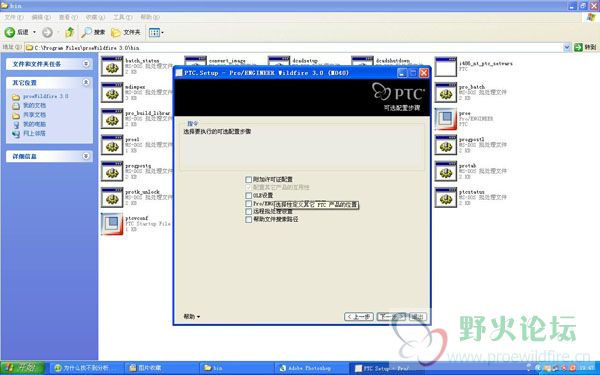Select the i486_nt_ptc_setvars file icon
The height and width of the screenshot is (375, 600).
tap(446, 67)
